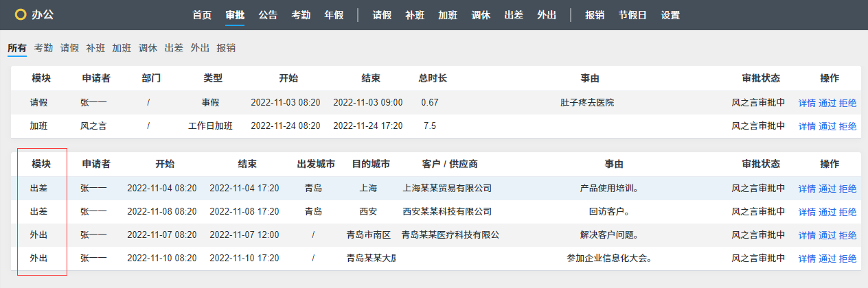Open 报销 from the top menu bar
The image size is (868, 288).
[x=595, y=15]
